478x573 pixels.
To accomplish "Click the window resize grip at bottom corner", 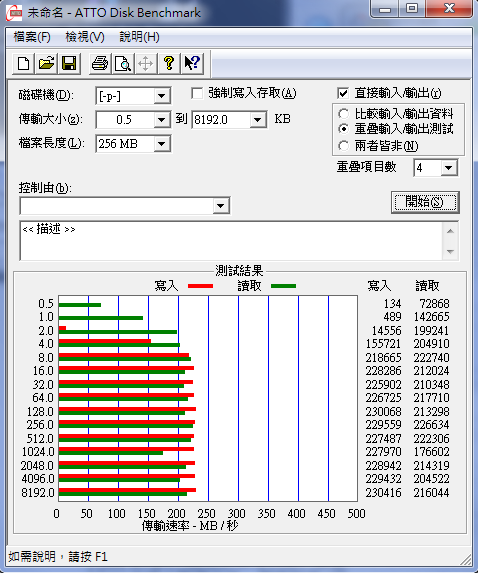I will click(x=466, y=559).
